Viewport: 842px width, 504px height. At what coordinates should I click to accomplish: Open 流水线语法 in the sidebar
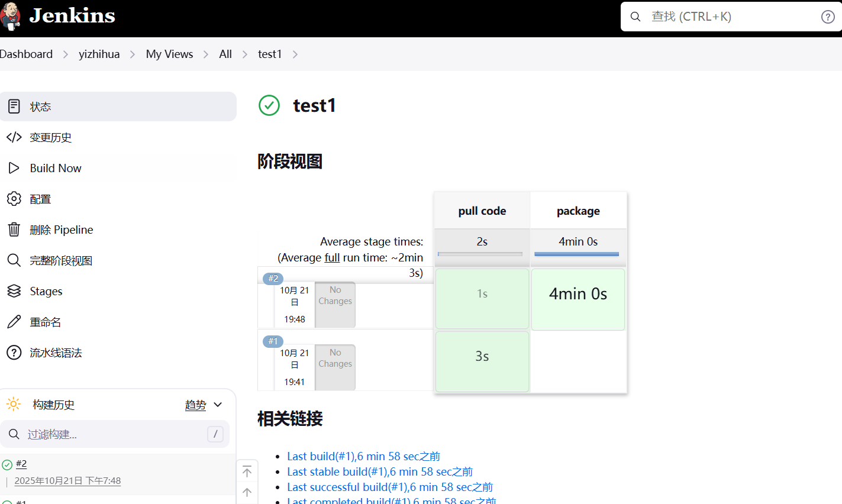(x=118, y=353)
